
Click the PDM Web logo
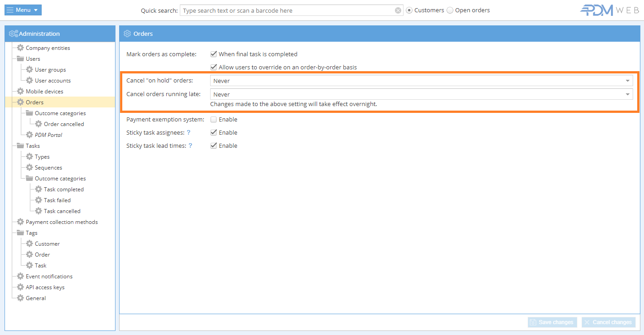(x=610, y=10)
